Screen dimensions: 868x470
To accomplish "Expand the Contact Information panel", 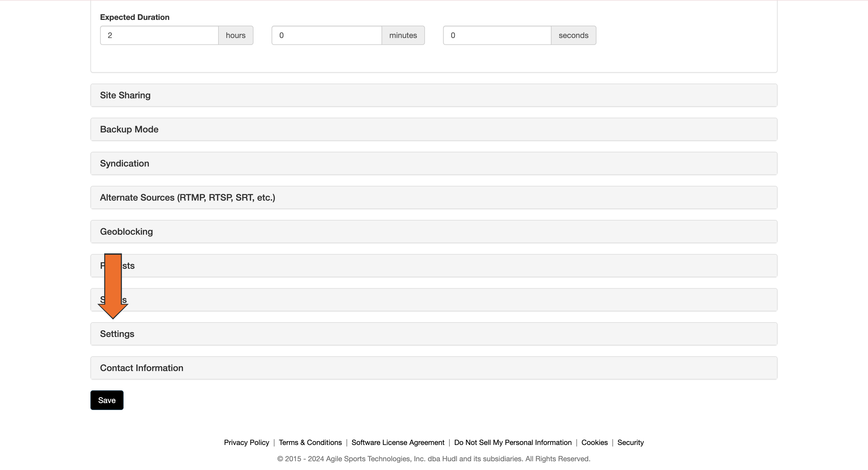I will pyautogui.click(x=434, y=367).
